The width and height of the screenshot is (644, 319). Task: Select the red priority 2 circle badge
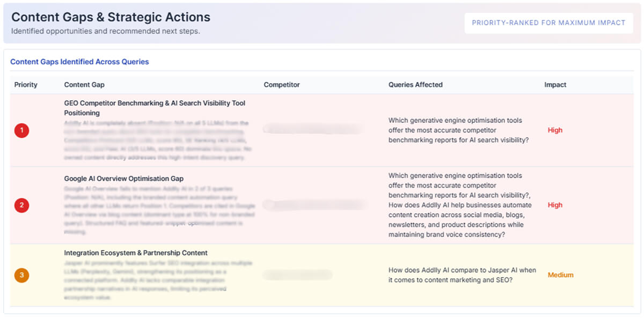(21, 205)
